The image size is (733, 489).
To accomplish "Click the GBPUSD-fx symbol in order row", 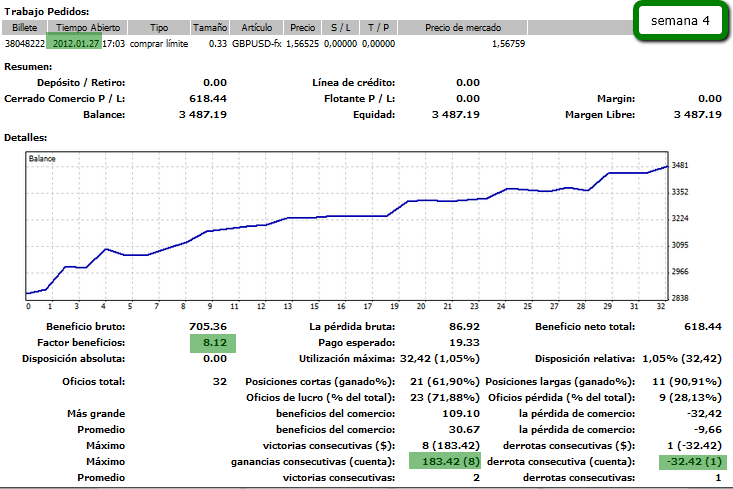I will coord(257,44).
